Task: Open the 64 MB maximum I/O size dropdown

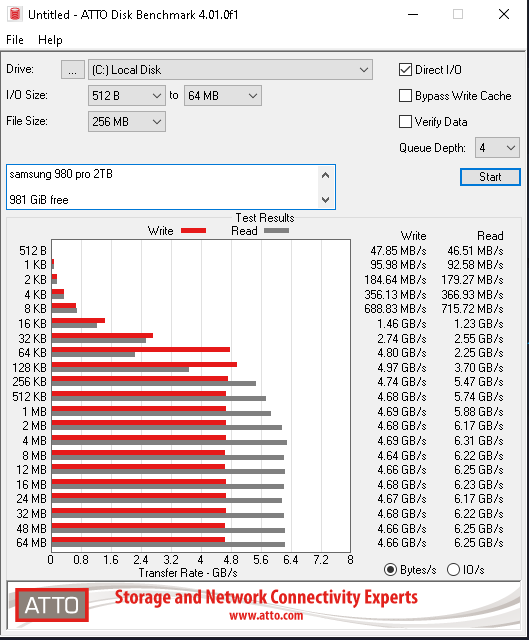Action: click(x=223, y=96)
